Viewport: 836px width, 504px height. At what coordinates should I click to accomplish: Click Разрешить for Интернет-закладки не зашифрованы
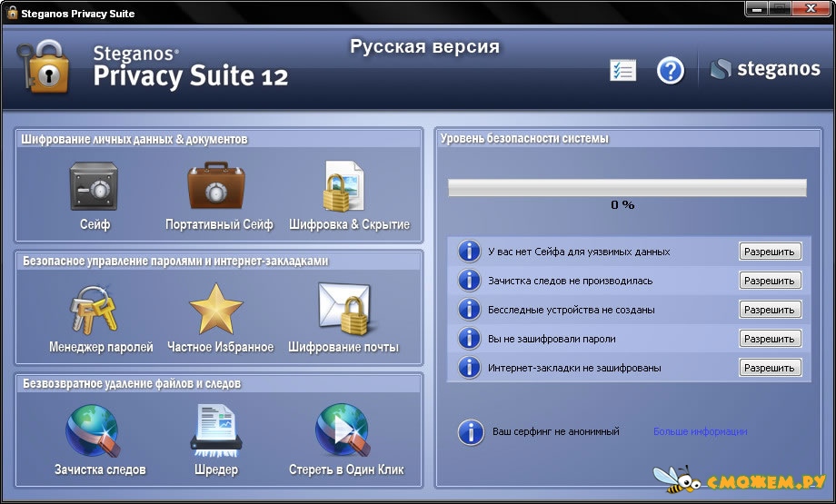(770, 368)
